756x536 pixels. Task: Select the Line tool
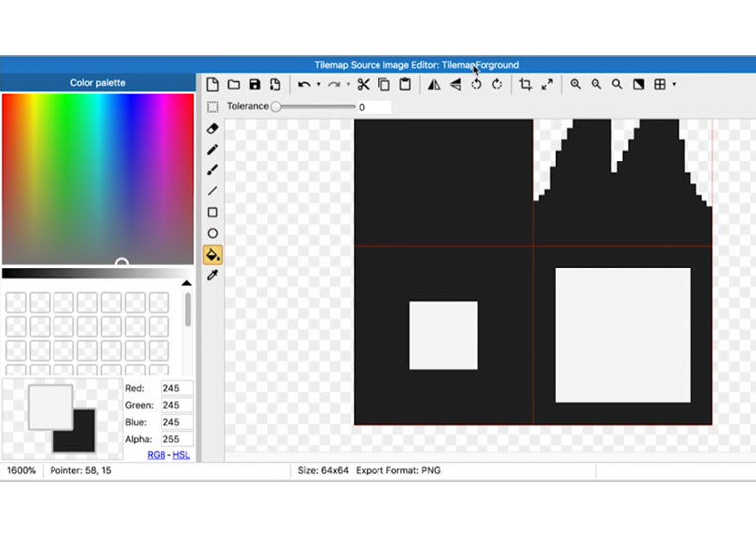[x=212, y=191]
